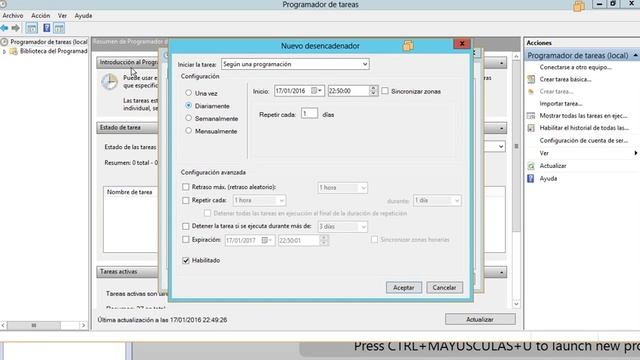Click the Forward arrow in the toolbar
Image resolution: width=640 pixels, height=360 pixels.
pos(16,28)
